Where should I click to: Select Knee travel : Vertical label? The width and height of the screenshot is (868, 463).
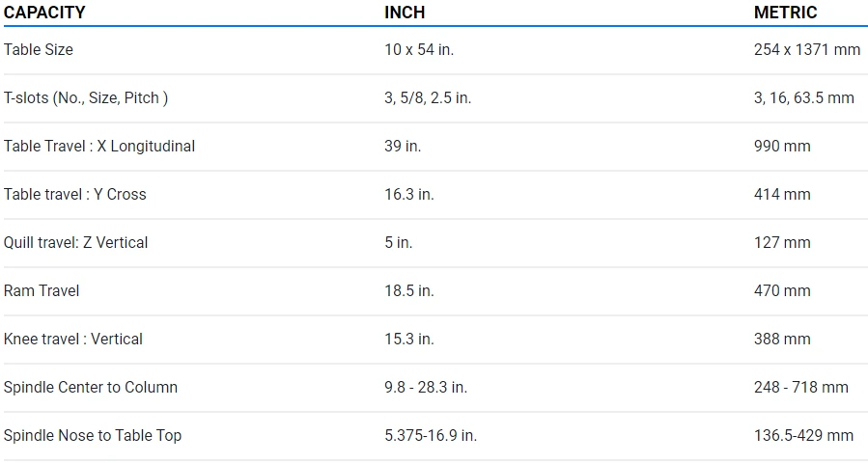[x=73, y=339]
